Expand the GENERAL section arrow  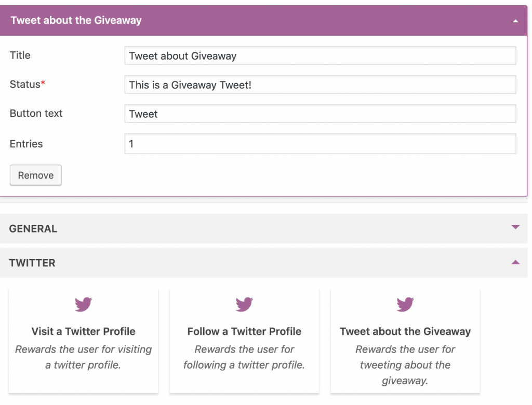click(515, 227)
